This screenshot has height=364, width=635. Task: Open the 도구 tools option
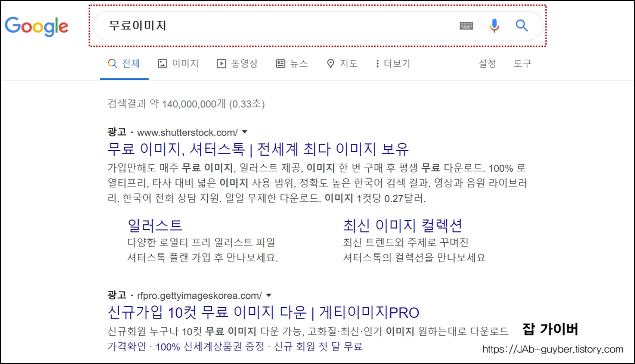pyautogui.click(x=522, y=63)
